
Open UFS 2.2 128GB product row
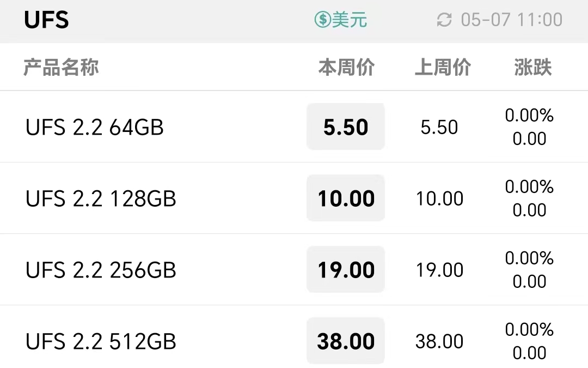point(294,198)
